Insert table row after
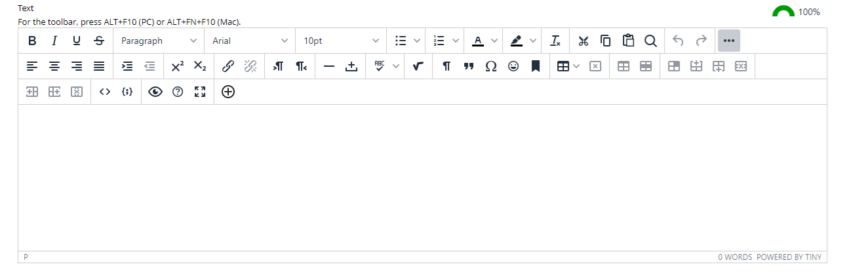The width and height of the screenshot is (868, 275). point(719,66)
